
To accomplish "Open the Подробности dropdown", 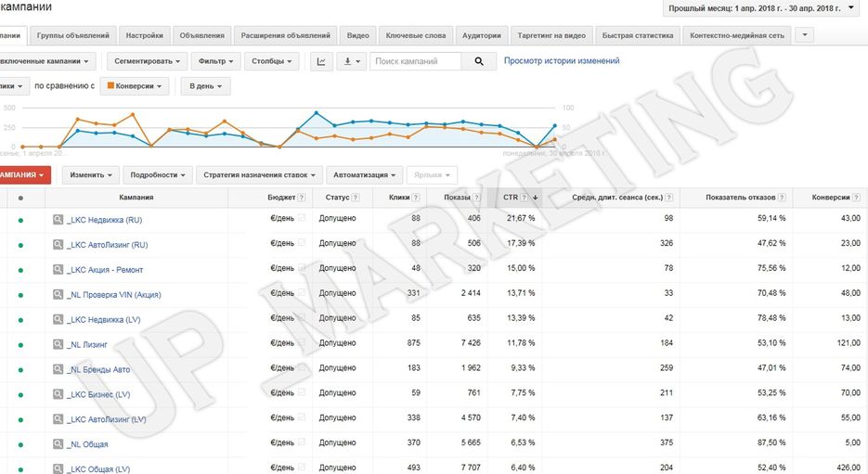I will [x=158, y=174].
